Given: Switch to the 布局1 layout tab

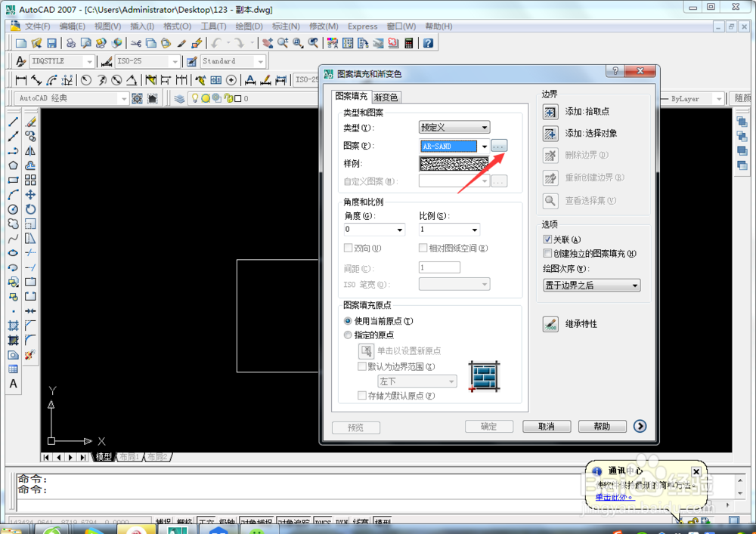Looking at the screenshot, I should click(x=129, y=456).
